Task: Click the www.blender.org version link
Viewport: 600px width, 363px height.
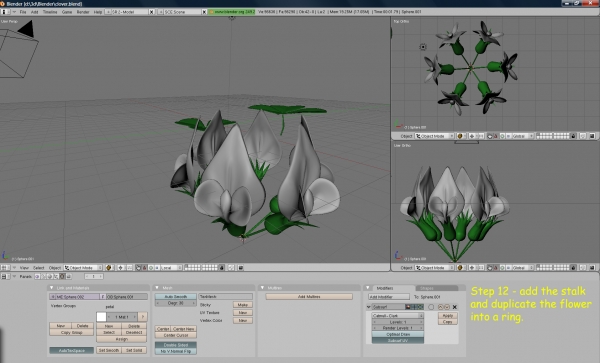Action: [232, 12]
